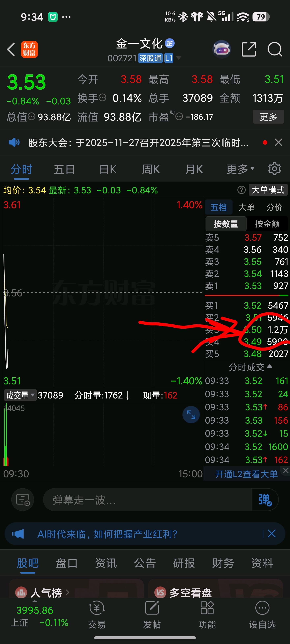Click the 更多 quote details button
The image size is (290, 644).
point(268,117)
